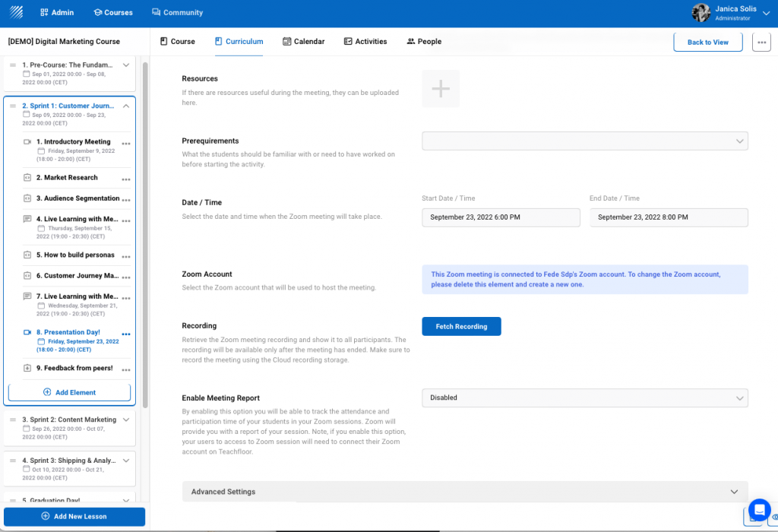Click the plus icon to upload resources
This screenshot has height=532, width=778.
coord(441,89)
